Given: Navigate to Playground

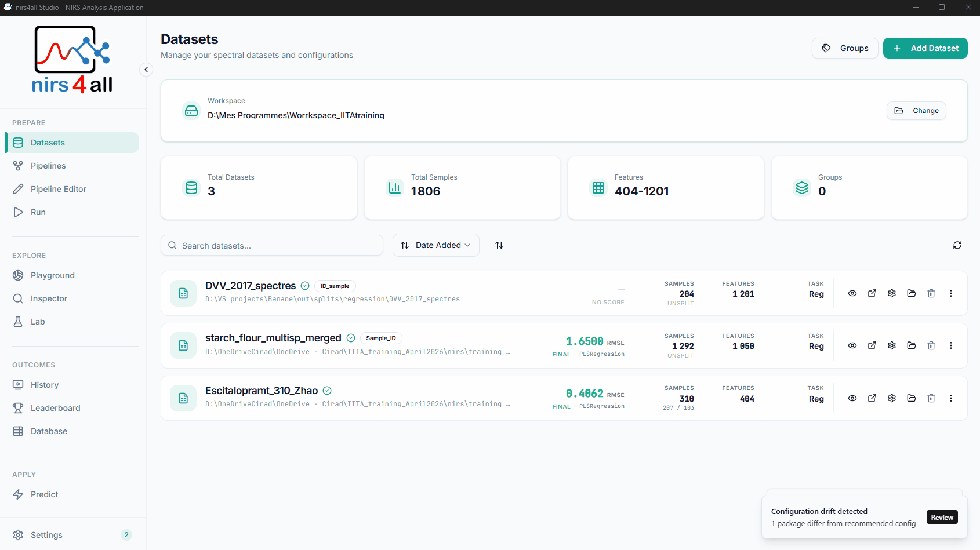Looking at the screenshot, I should click(x=72, y=275).
